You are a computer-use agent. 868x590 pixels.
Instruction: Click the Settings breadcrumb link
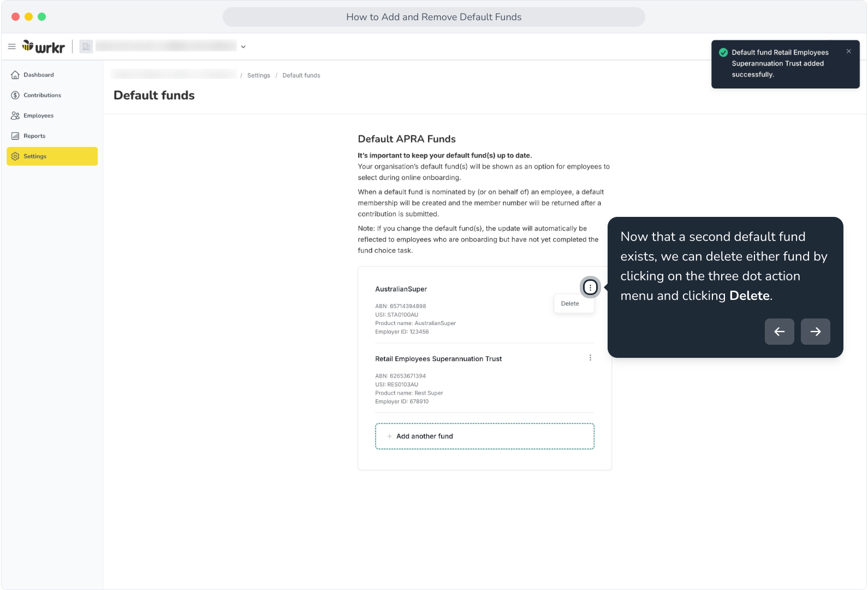(x=259, y=75)
